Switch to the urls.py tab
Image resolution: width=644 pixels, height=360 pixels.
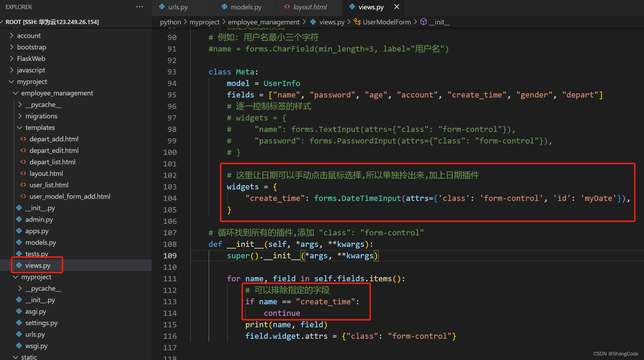(183, 7)
